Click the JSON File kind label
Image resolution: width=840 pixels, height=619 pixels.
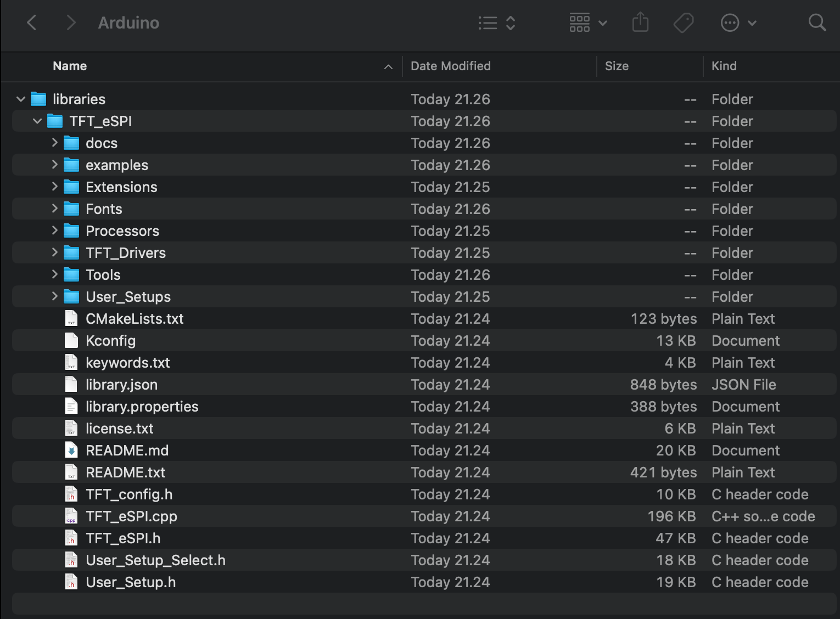tap(744, 385)
